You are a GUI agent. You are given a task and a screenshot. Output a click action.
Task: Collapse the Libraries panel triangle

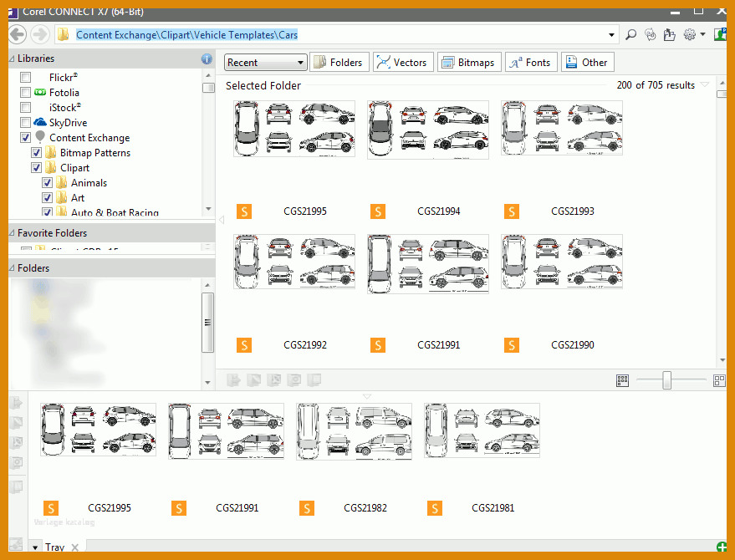pos(12,59)
